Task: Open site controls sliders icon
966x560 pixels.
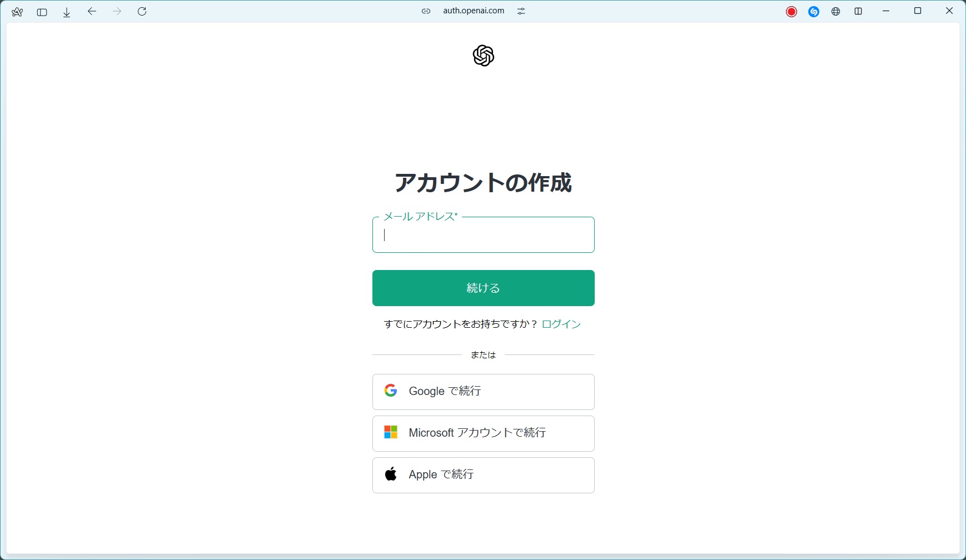Action: [521, 11]
